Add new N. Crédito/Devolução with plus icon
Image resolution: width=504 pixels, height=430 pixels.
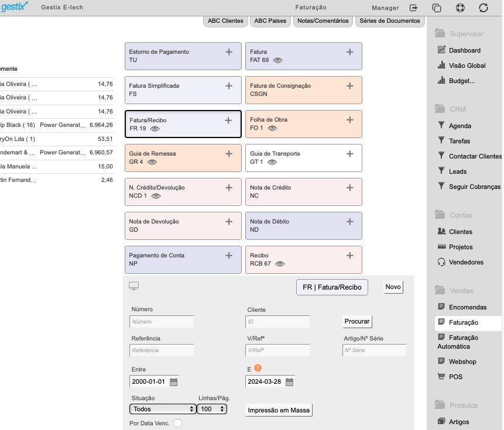[229, 188]
